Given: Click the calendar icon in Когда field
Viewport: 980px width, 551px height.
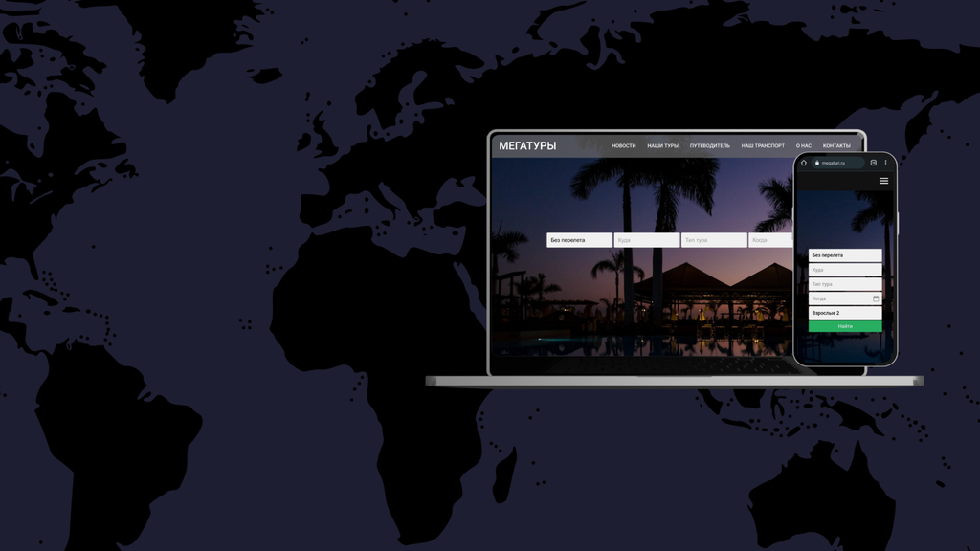Looking at the screenshot, I should pos(875,298).
